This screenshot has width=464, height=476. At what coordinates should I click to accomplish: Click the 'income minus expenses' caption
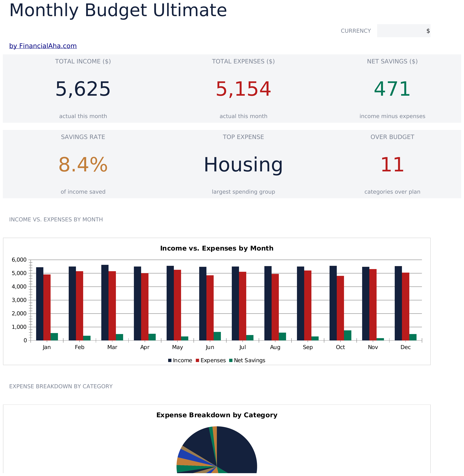pyautogui.click(x=392, y=116)
